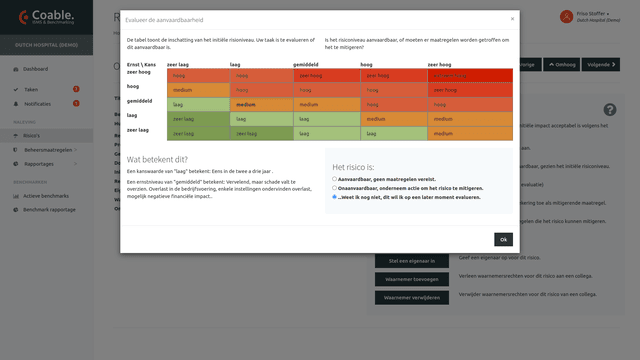Click the Actieve benchmarks bar chart icon

click(x=16, y=196)
